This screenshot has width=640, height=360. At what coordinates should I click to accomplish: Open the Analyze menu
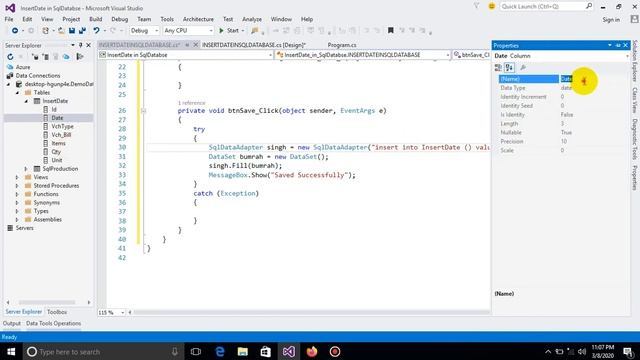point(252,19)
